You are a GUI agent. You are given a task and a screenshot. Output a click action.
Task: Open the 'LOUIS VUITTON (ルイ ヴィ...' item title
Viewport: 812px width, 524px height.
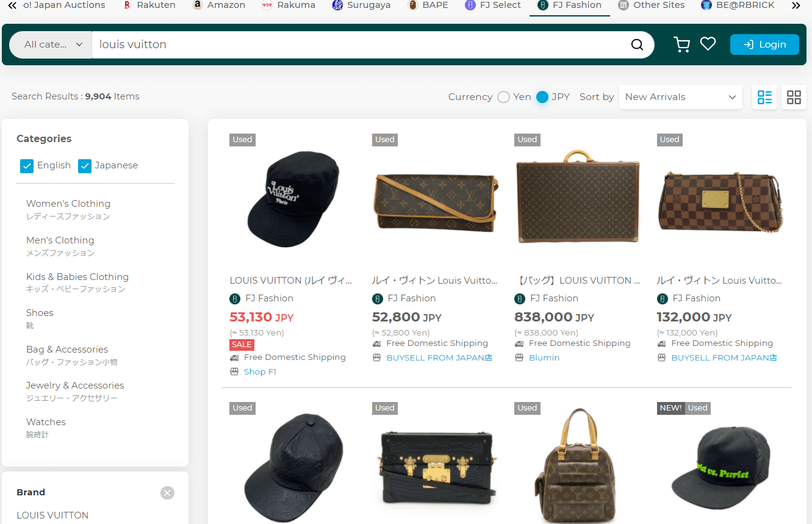(291, 281)
